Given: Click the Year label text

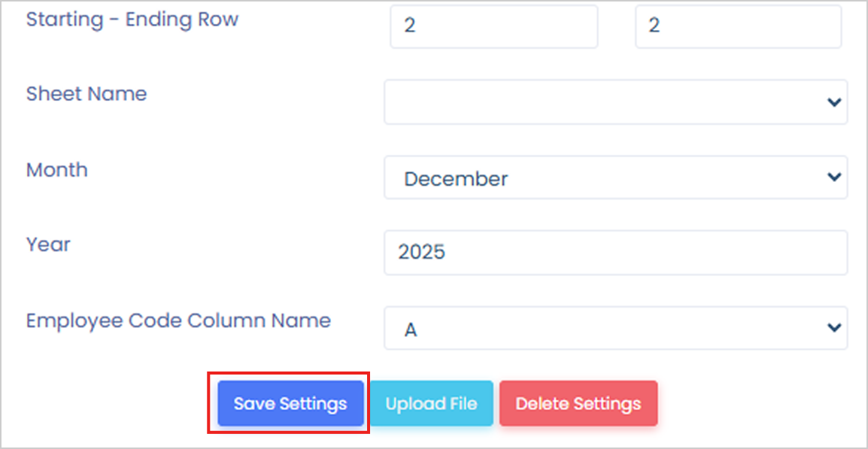Looking at the screenshot, I should (48, 244).
